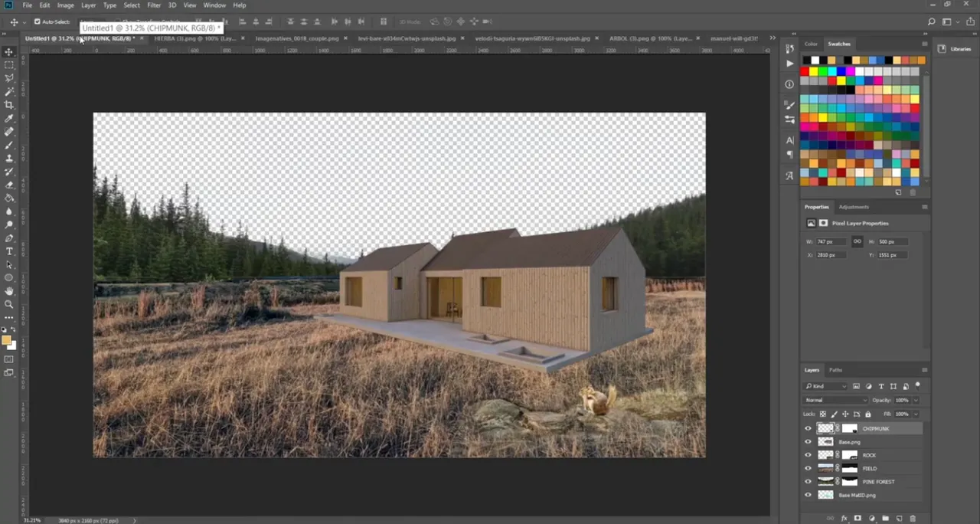This screenshot has height=524, width=980.
Task: Select the Crop tool
Action: coord(9,105)
